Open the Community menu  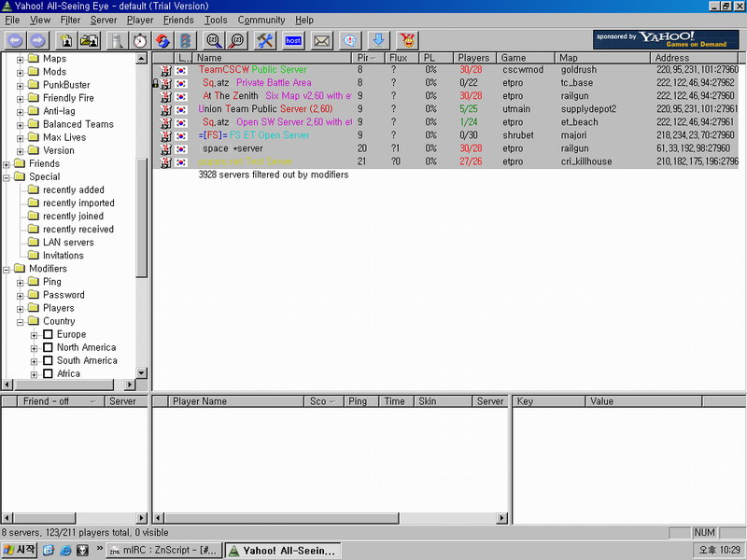coord(261,20)
